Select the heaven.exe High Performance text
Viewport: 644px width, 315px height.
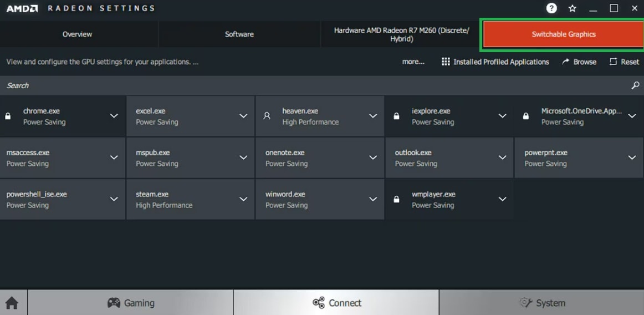(310, 122)
